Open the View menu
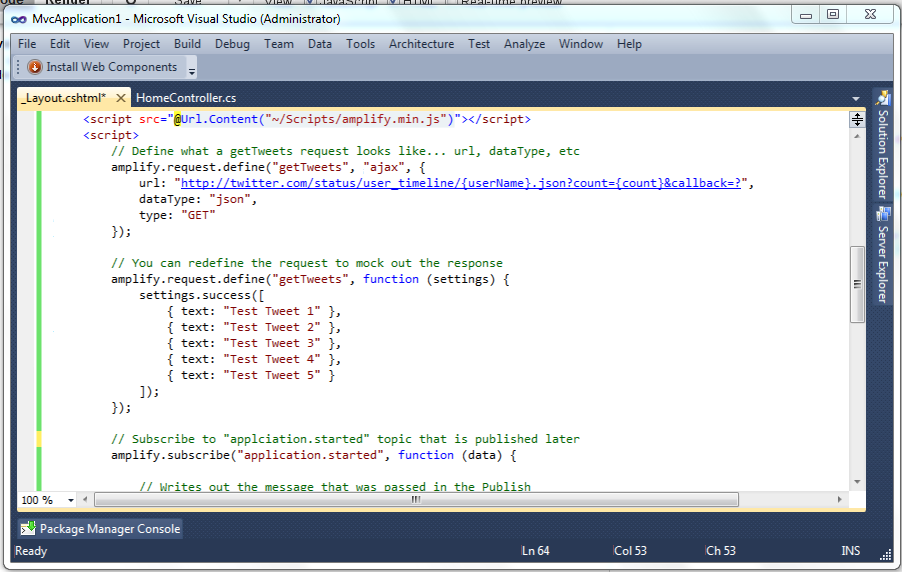 click(x=96, y=44)
